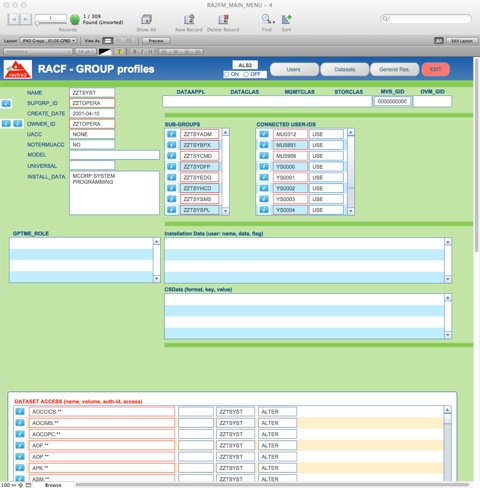Image resolution: width=480 pixels, height=488 pixels.
Task: Click the dataset access scroll up arrow
Action: coord(448,410)
